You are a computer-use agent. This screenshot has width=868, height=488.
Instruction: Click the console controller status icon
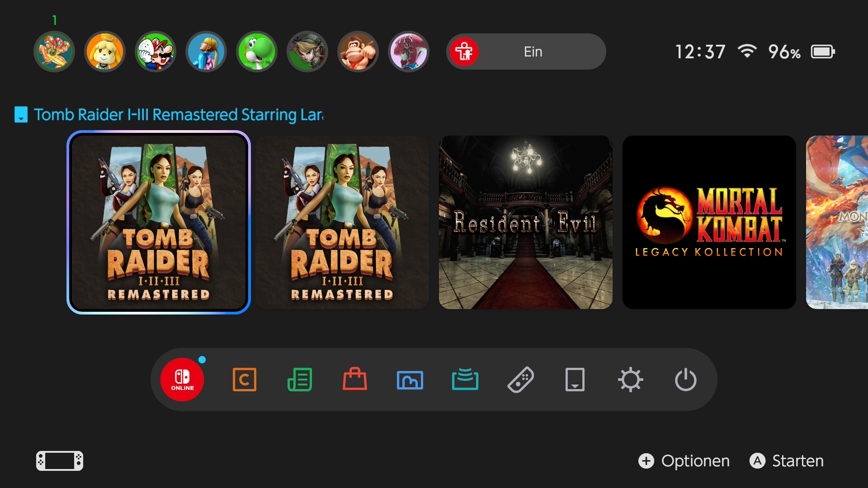click(x=60, y=461)
